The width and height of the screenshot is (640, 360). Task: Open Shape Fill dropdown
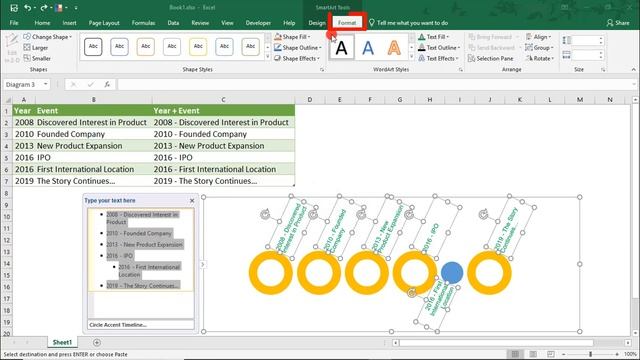click(292, 37)
